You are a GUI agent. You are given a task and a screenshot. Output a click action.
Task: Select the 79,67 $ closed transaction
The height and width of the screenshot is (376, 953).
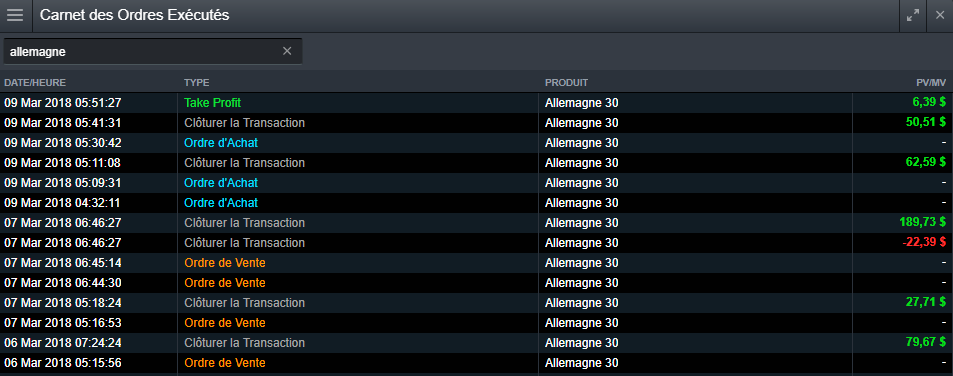pyautogui.click(x=476, y=343)
